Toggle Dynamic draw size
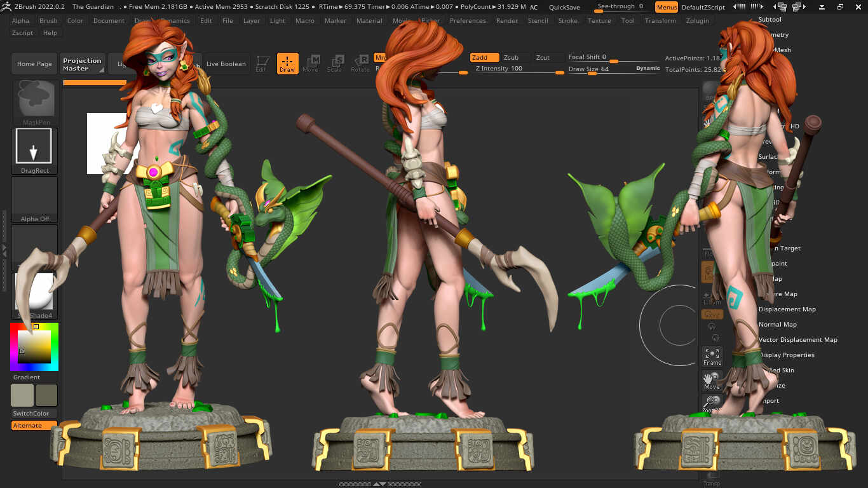 (648, 69)
